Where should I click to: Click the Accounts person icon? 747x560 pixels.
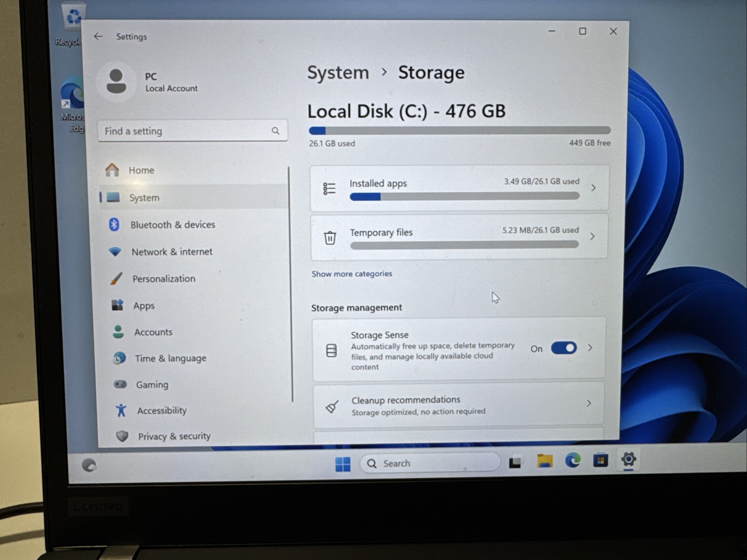point(118,332)
